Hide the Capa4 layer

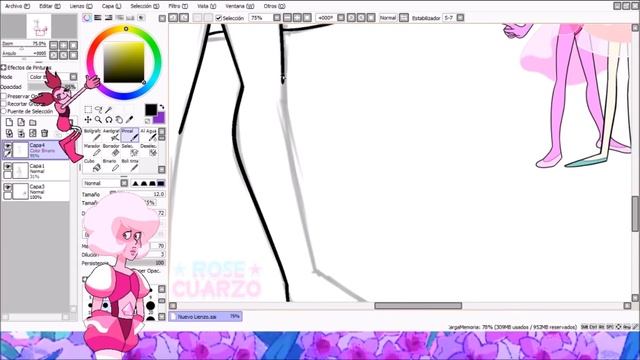pyautogui.click(x=7, y=146)
